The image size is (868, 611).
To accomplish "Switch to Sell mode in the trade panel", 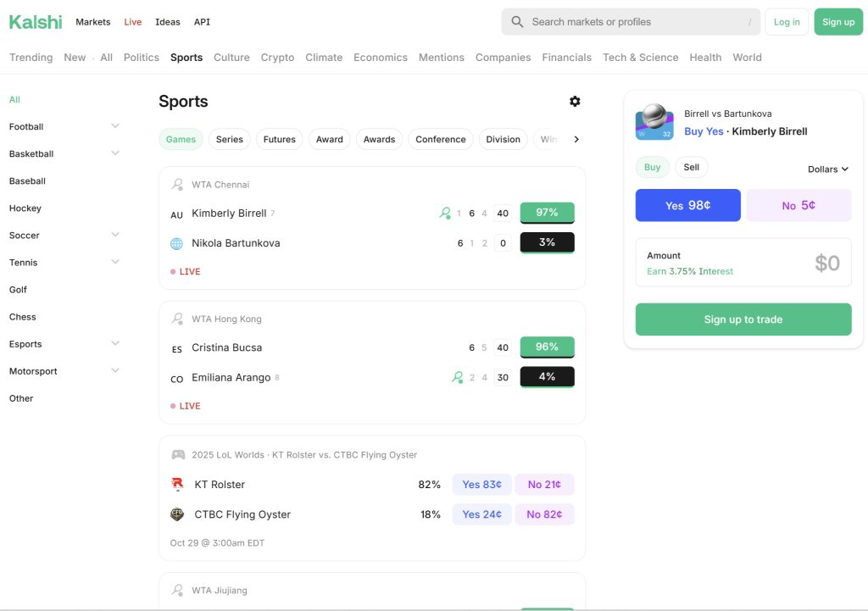I will click(691, 167).
